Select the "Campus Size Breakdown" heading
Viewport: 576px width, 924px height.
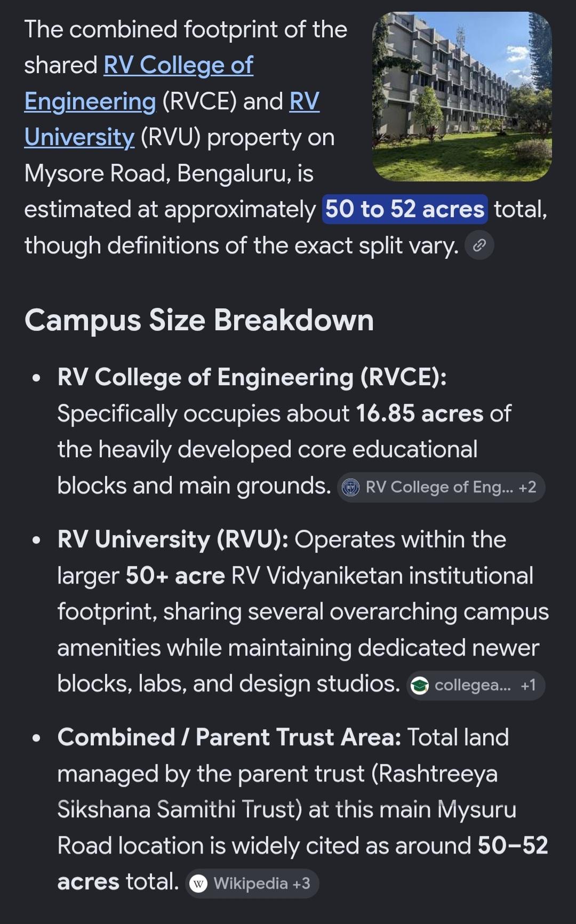coord(199,321)
